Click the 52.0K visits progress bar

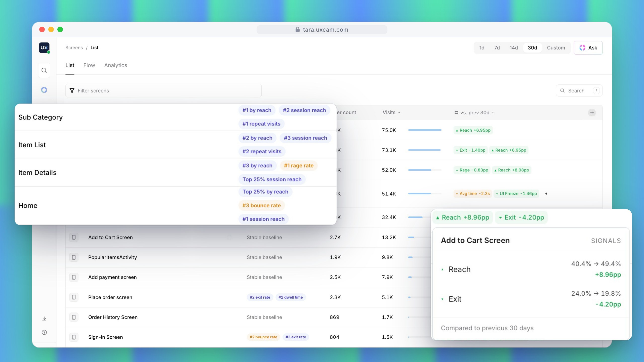425,170
